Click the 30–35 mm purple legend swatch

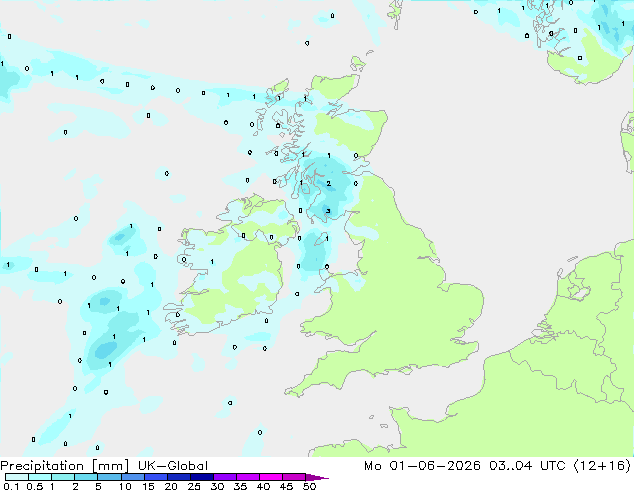coord(224,477)
